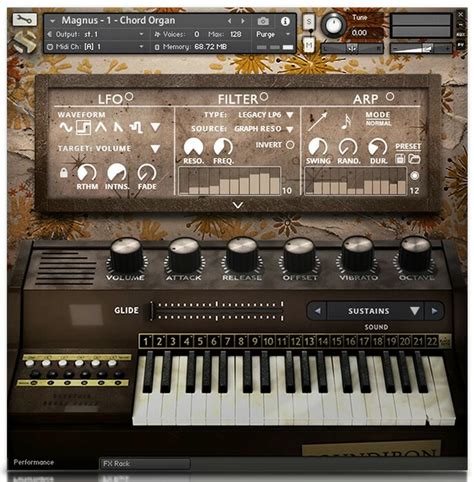Open instrument menu arrow beside Magnus title
The height and width of the screenshot is (482, 474).
pos(52,21)
